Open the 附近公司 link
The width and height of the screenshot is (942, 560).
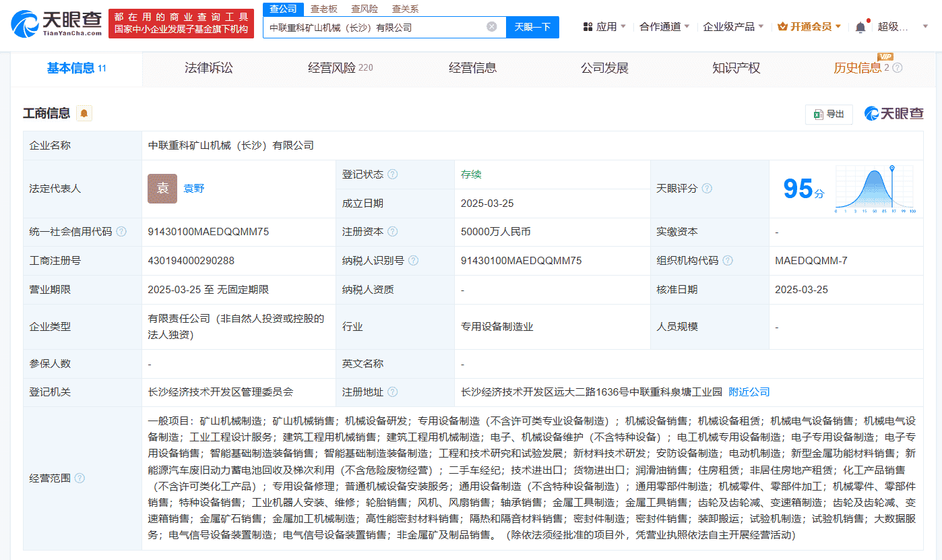click(748, 392)
